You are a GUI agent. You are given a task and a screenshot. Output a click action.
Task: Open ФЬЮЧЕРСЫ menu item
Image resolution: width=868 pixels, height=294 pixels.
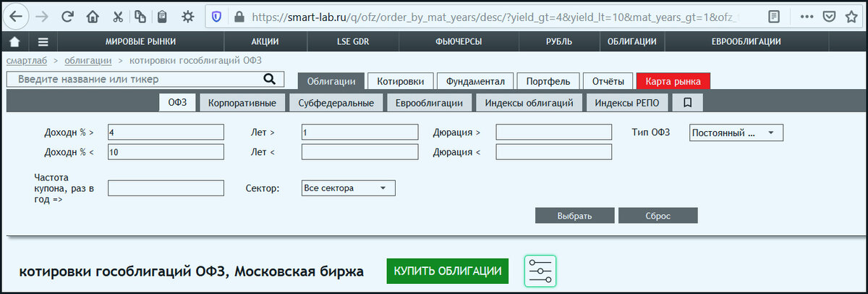coord(459,42)
